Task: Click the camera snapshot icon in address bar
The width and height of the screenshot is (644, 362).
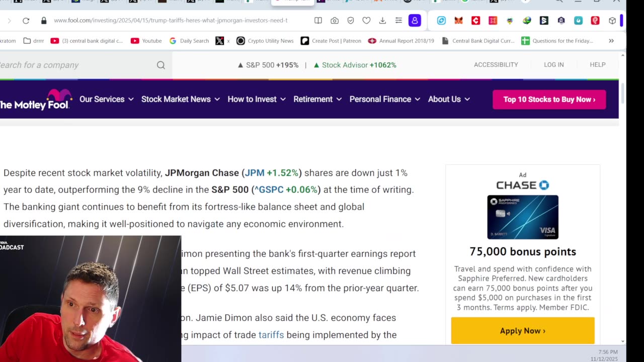Action: pos(335,21)
